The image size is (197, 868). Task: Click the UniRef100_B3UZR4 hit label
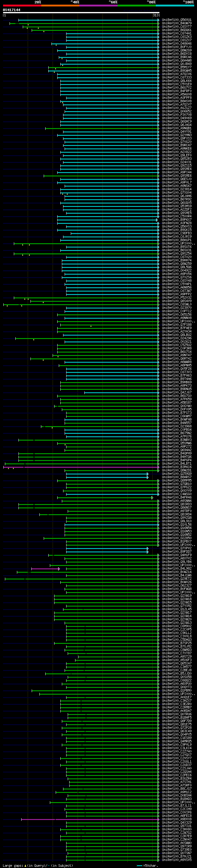(177, 778)
